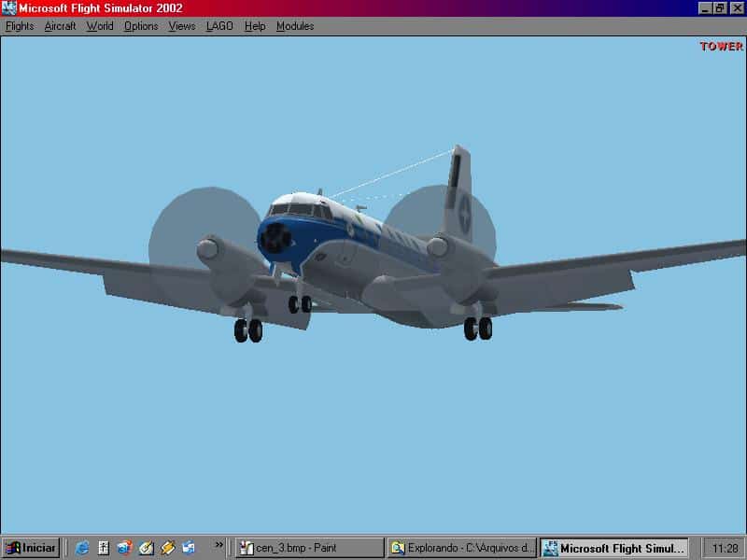Switch to the Explorando taskbar window

(x=462, y=548)
